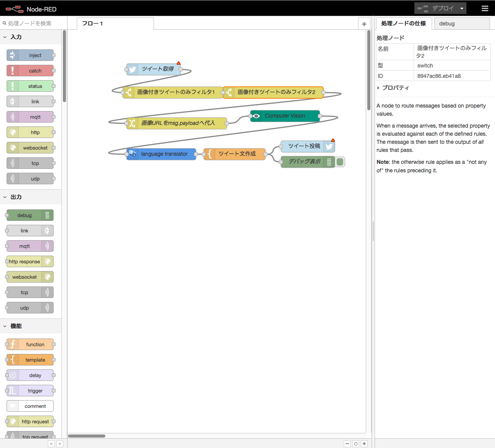Screen dimensions: 495x448
Task: Select the template node in the palette
Action: [30, 360]
